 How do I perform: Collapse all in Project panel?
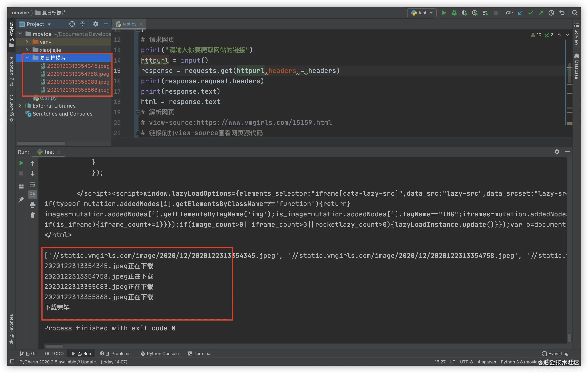point(82,24)
